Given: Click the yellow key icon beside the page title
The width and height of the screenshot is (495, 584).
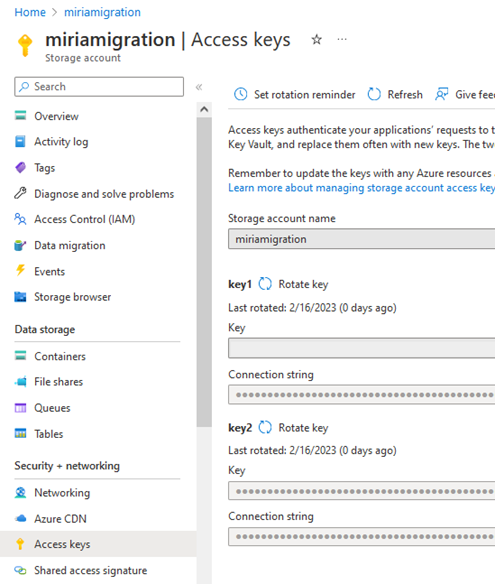Looking at the screenshot, I should pyautogui.click(x=25, y=45).
